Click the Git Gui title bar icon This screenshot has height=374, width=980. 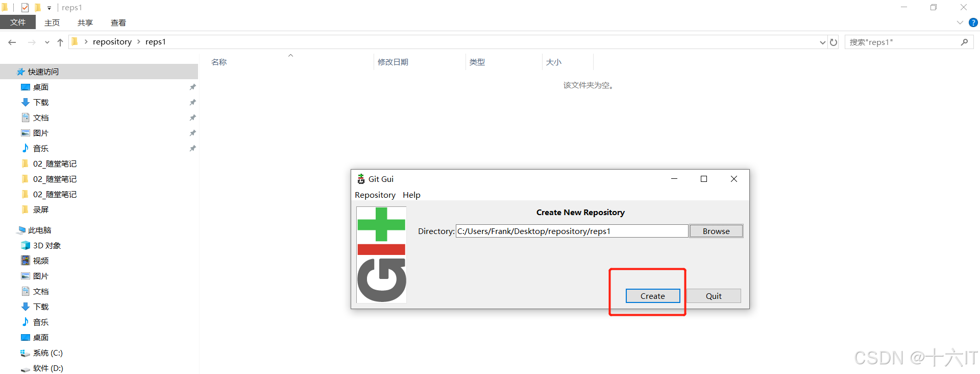361,179
